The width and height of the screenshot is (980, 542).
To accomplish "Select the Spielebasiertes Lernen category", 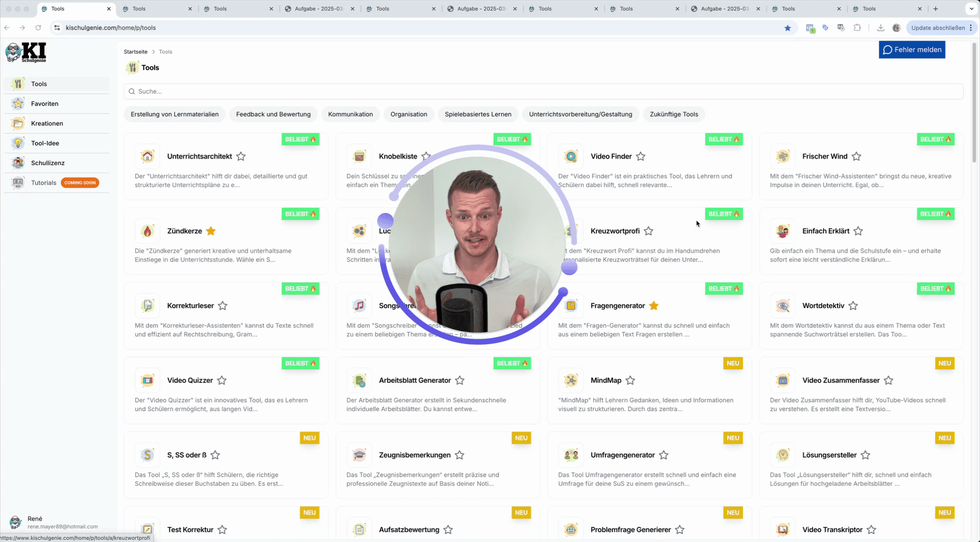I will click(x=477, y=114).
